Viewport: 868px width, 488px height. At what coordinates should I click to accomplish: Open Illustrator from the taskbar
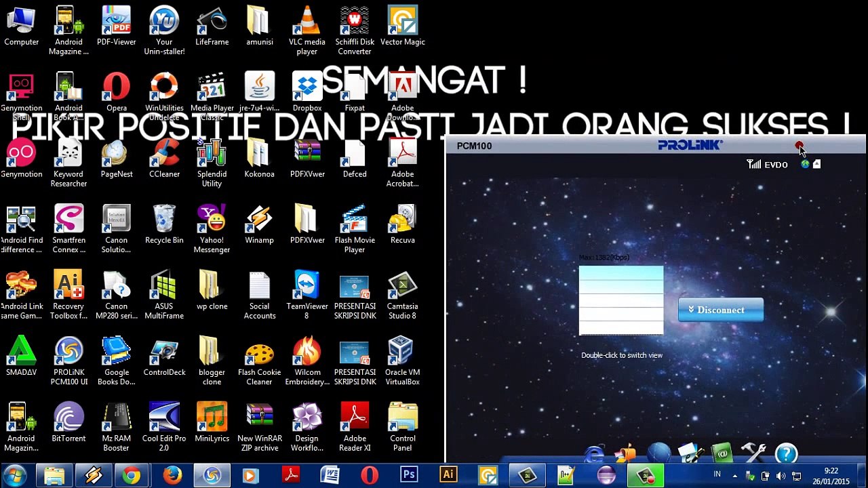448,476
